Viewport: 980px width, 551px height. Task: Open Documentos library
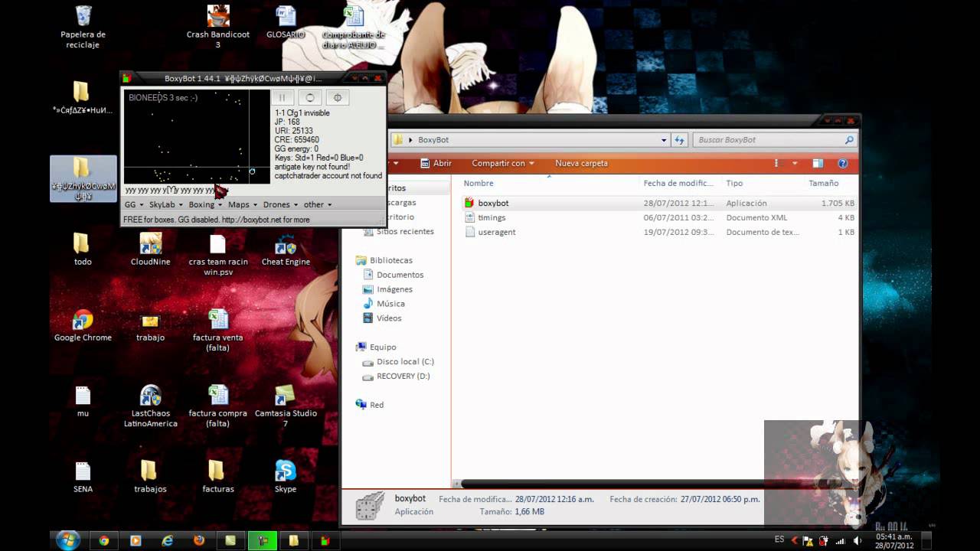point(393,275)
